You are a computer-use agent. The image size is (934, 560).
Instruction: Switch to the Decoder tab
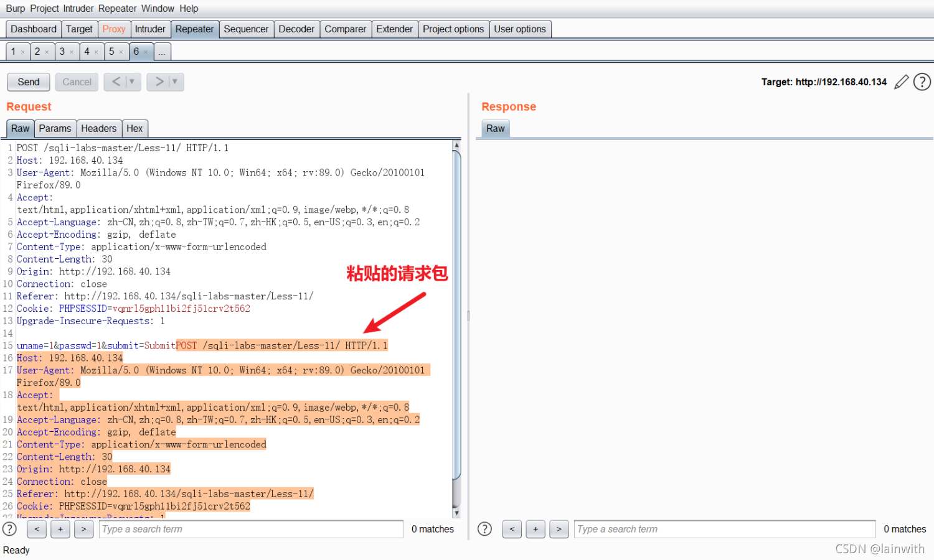pos(296,29)
